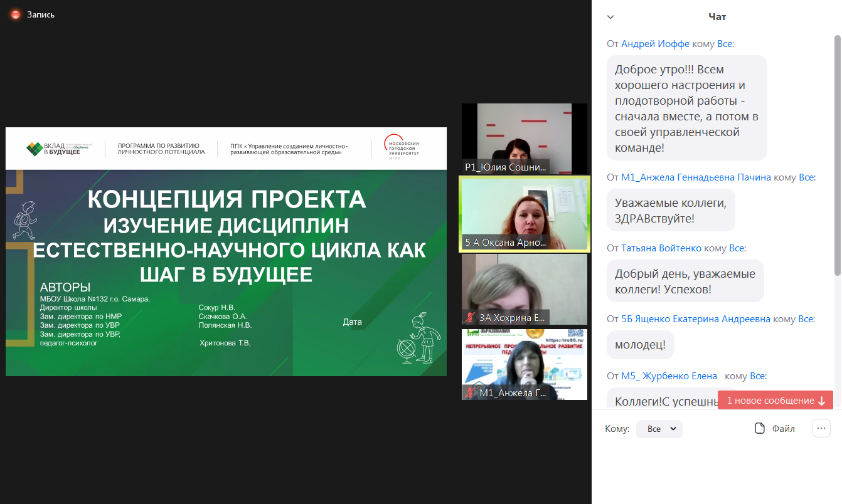Click sender name Татьяна Войтенко in chat
842x504 pixels.
pyautogui.click(x=661, y=248)
